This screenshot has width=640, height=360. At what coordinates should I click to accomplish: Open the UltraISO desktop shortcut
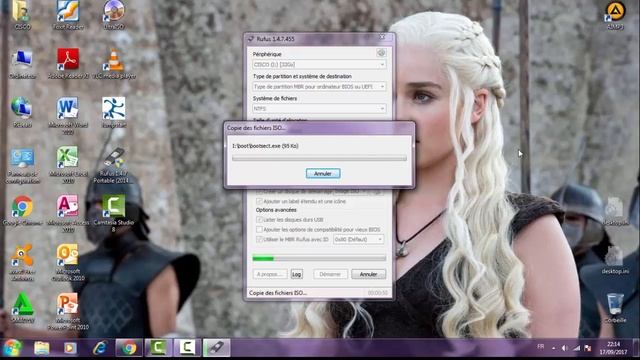114,15
